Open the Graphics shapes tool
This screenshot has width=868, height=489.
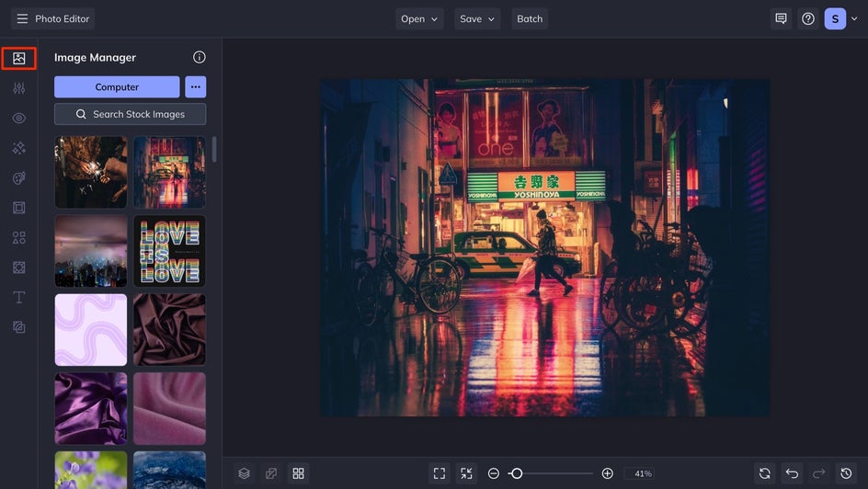click(x=18, y=237)
